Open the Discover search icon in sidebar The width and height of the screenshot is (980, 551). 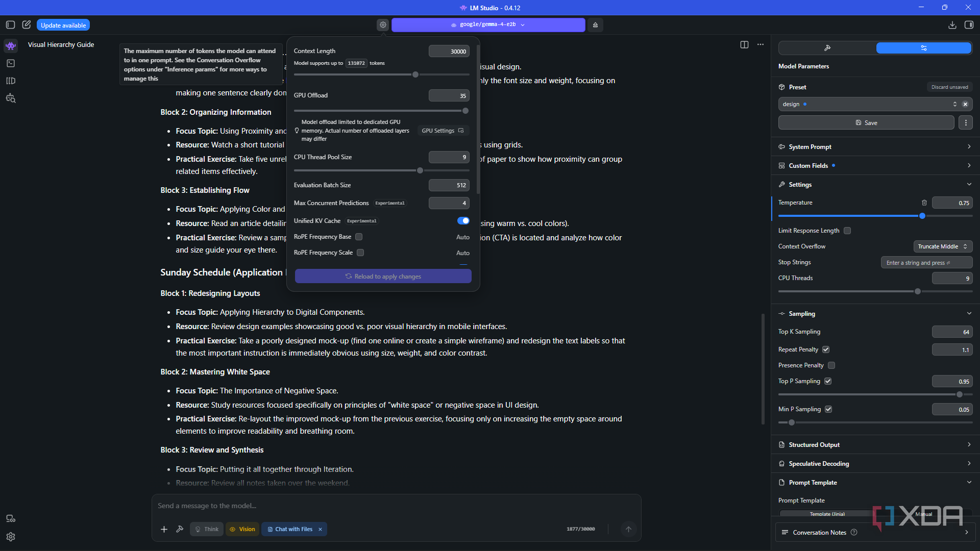(11, 98)
